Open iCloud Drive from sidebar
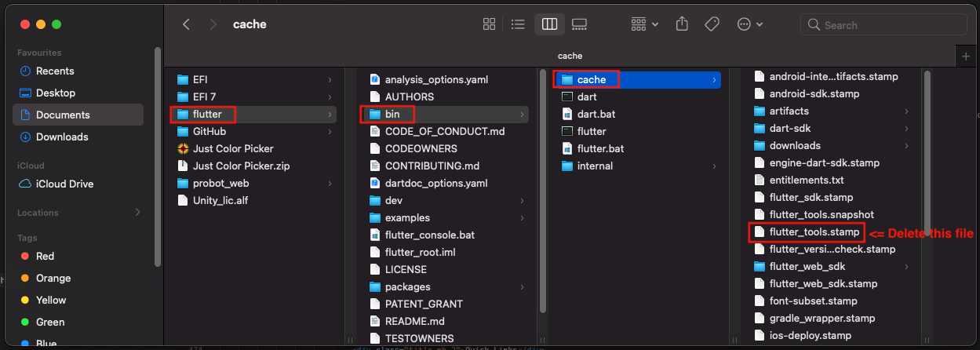The image size is (980, 350). pos(64,184)
